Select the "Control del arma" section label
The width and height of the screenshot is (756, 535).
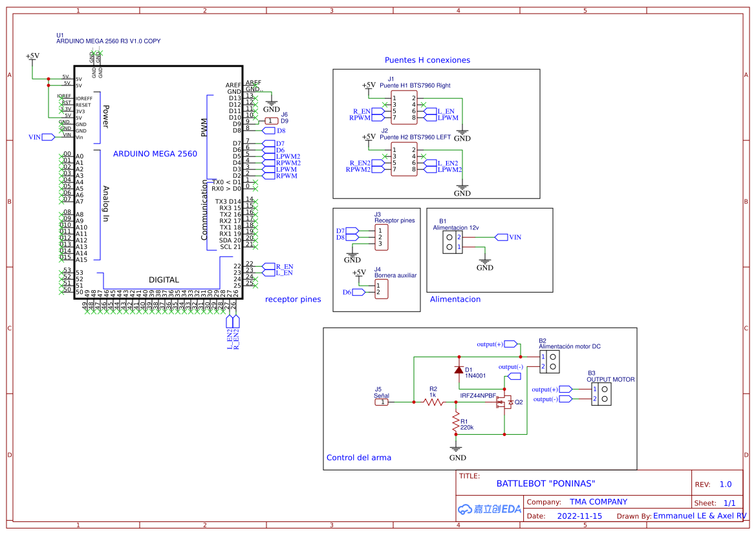(359, 457)
